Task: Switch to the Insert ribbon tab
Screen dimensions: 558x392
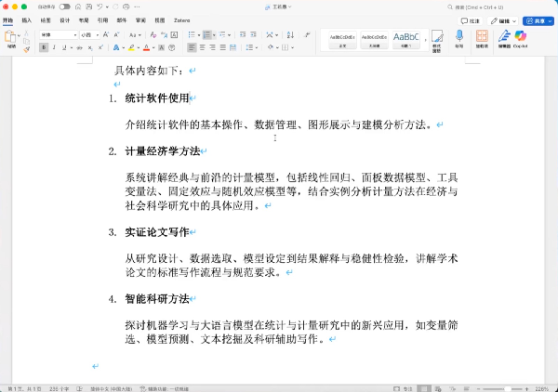Action: [26, 20]
